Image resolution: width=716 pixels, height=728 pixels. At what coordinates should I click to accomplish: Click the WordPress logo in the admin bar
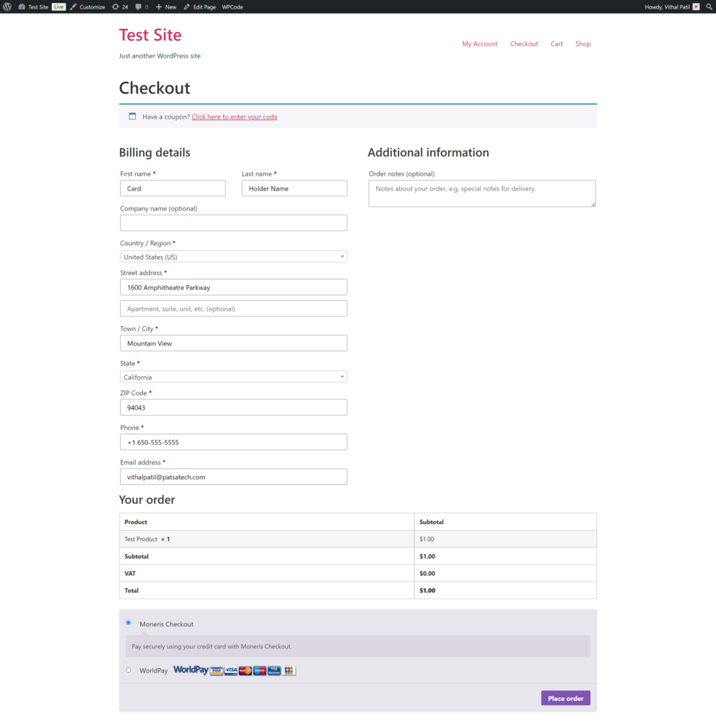6,6
